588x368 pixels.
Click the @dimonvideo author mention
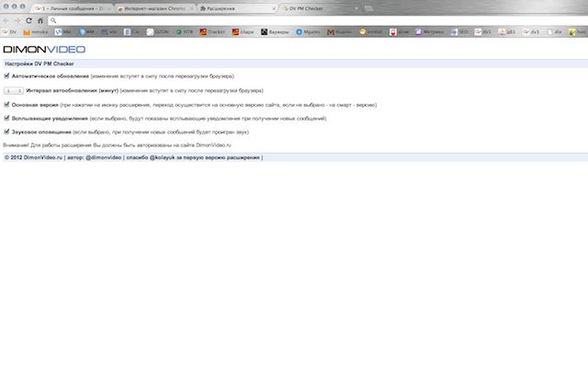(x=104, y=157)
